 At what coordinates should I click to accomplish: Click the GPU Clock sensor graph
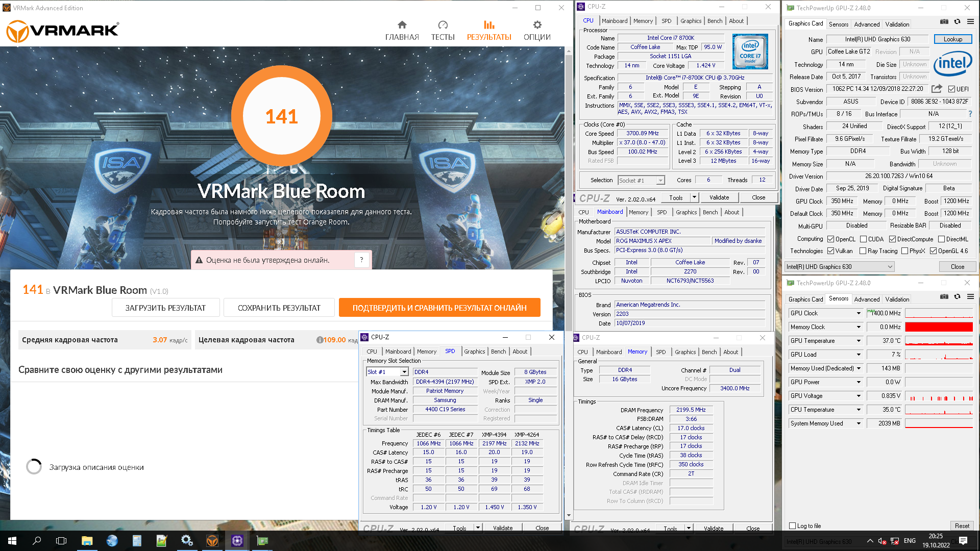[x=939, y=313]
